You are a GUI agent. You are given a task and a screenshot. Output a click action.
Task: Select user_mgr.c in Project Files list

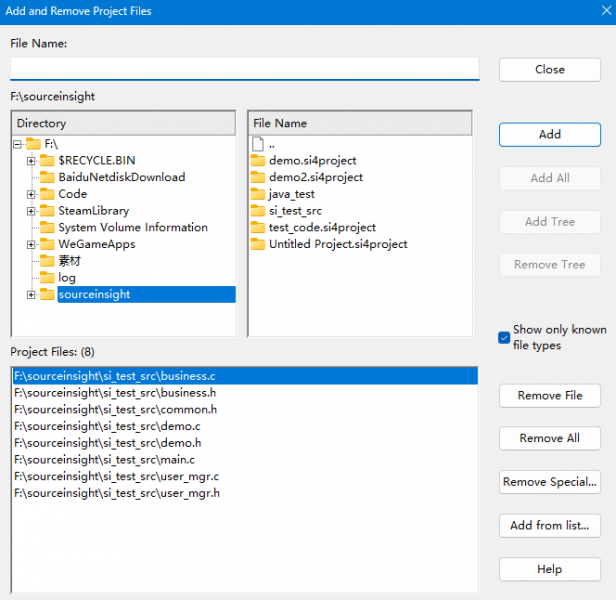click(x=245, y=476)
